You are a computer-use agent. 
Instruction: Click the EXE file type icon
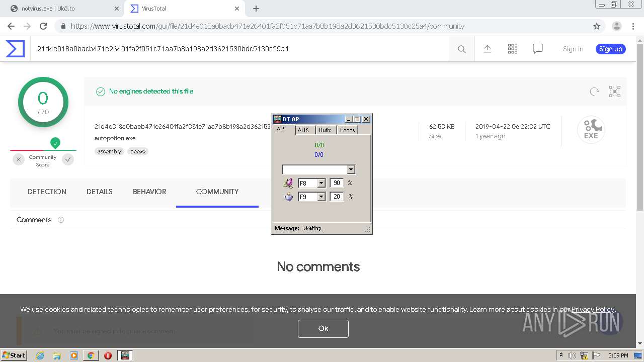pyautogui.click(x=591, y=130)
